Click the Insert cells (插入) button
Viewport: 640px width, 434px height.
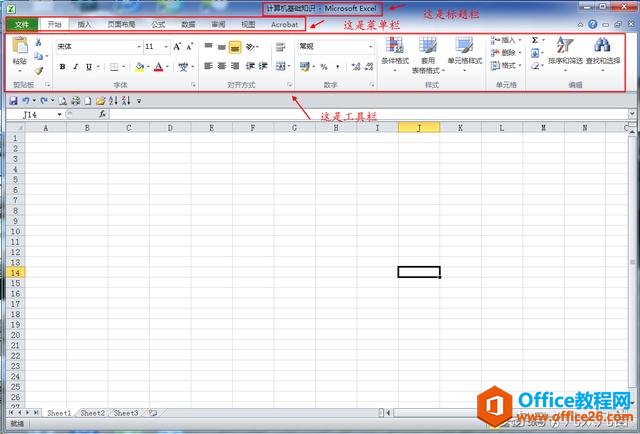(507, 41)
